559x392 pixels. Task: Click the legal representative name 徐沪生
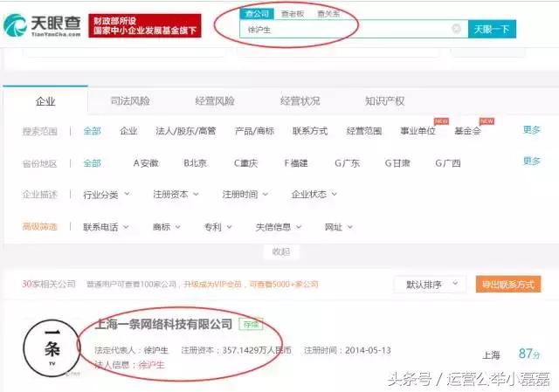click(155, 350)
